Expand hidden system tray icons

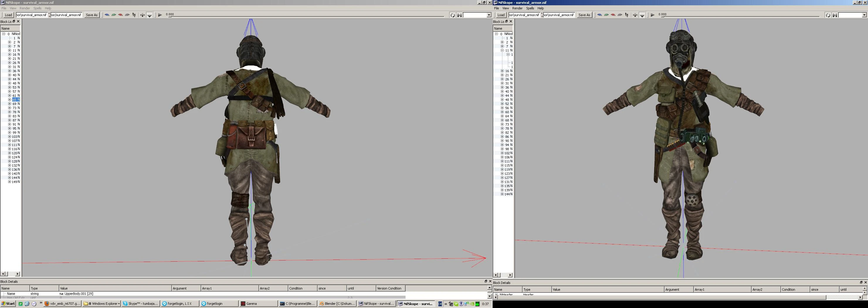coord(445,304)
